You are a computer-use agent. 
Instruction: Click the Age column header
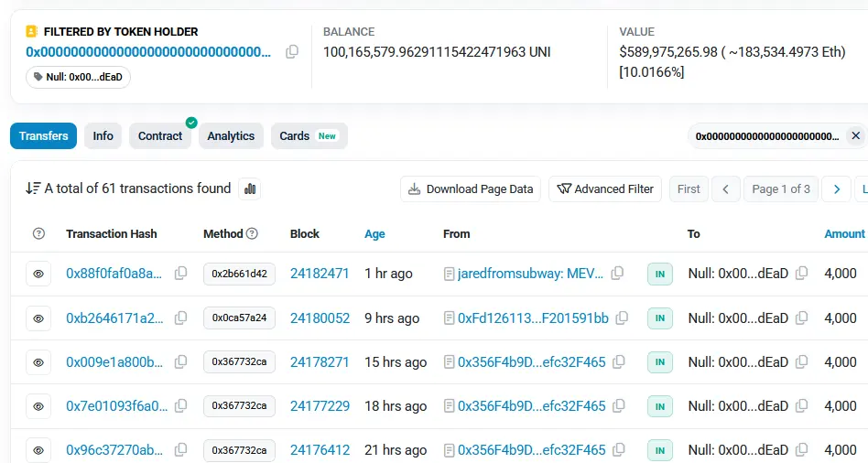click(x=374, y=234)
